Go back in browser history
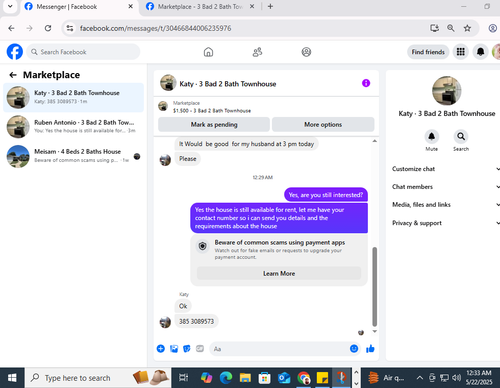This screenshot has width=500, height=388. (x=11, y=28)
